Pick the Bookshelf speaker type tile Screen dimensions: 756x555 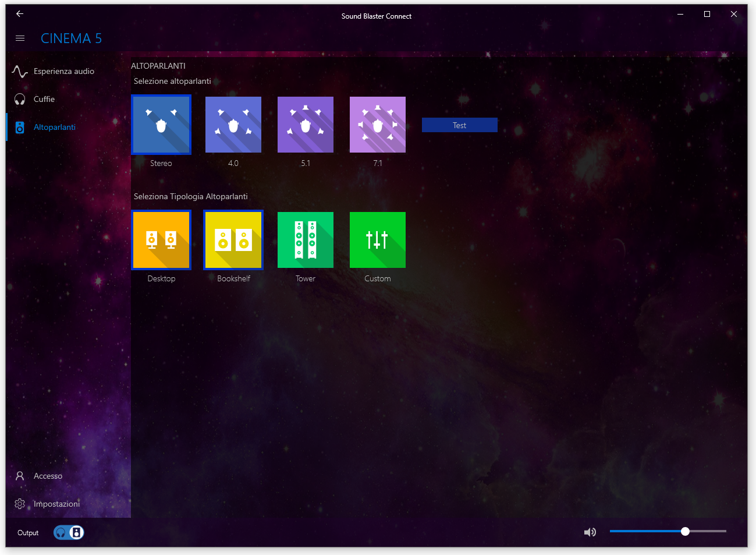233,240
